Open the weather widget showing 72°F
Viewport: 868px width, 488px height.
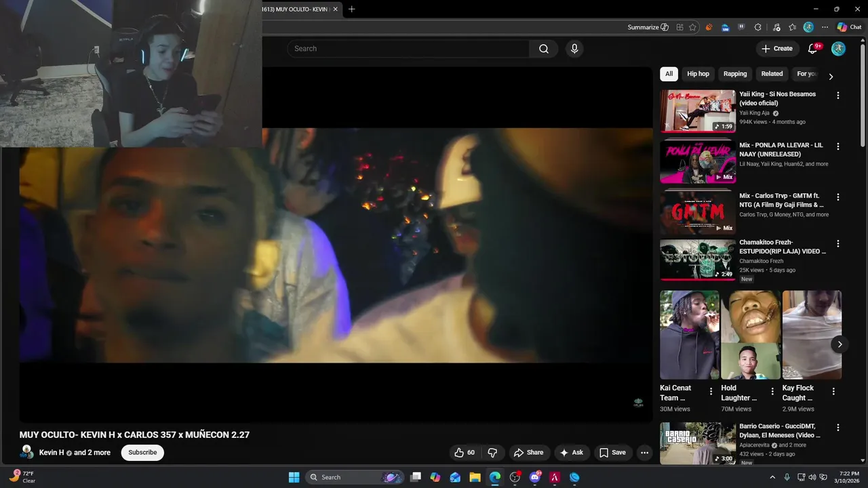(x=22, y=477)
